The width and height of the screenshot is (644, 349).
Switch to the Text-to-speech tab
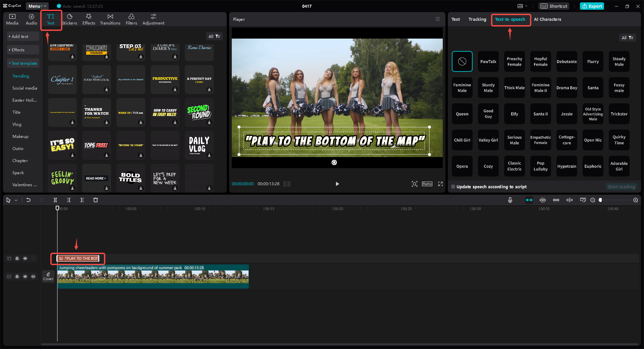[x=510, y=19]
